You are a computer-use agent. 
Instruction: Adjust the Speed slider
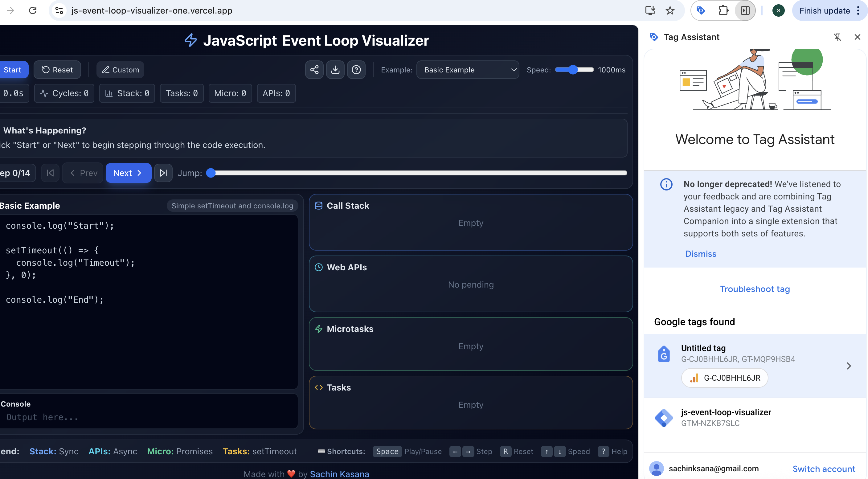(574, 70)
